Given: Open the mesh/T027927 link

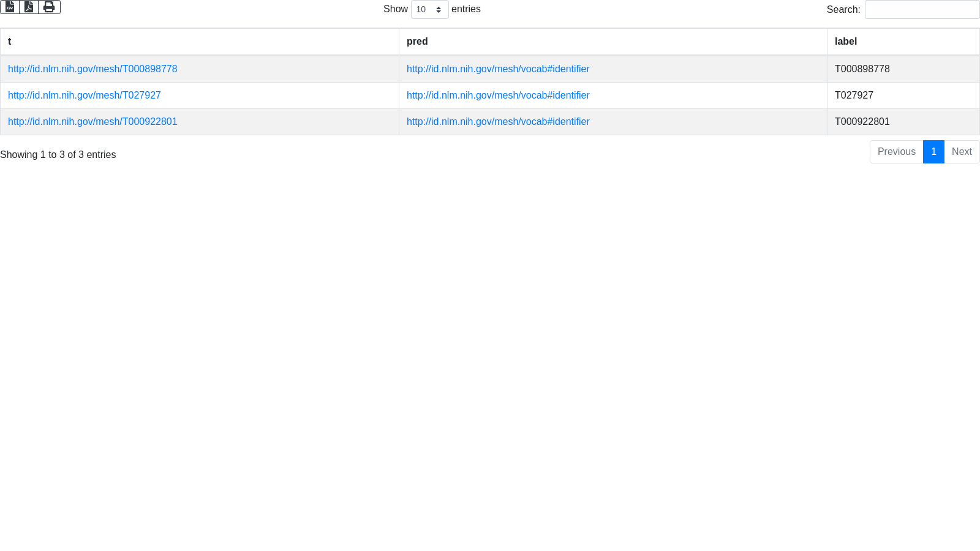Looking at the screenshot, I should (85, 96).
